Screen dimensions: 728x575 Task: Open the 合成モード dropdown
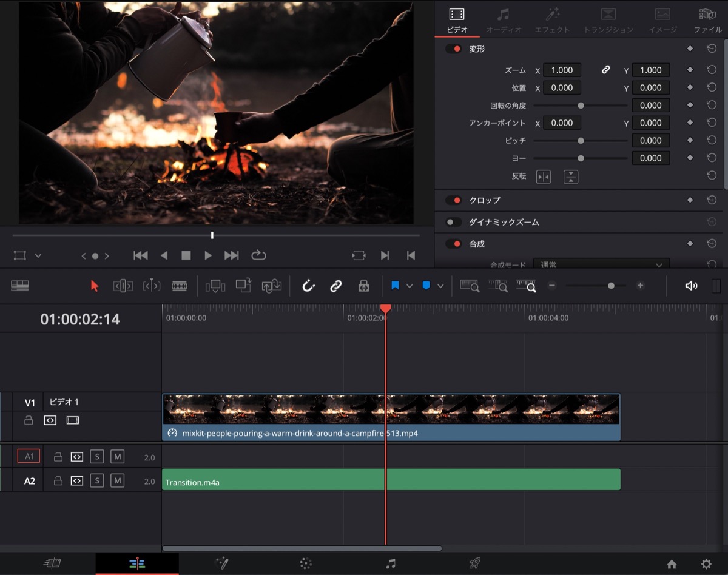602,264
